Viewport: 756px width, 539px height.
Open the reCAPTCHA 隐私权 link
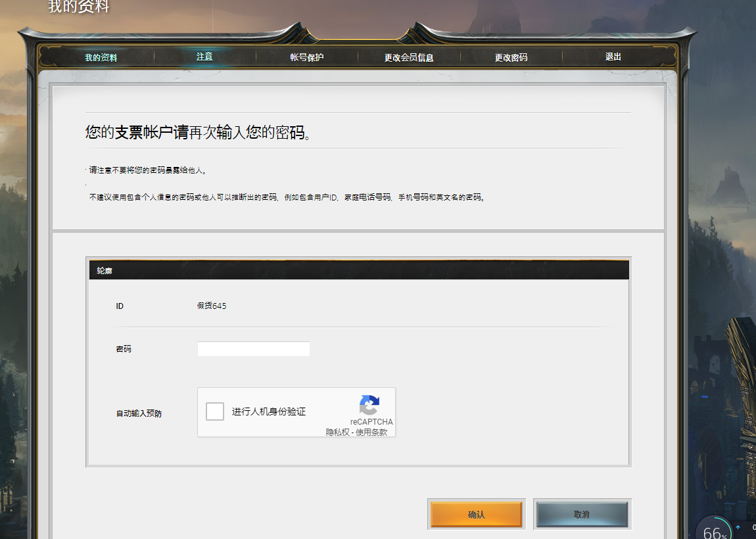click(x=337, y=433)
